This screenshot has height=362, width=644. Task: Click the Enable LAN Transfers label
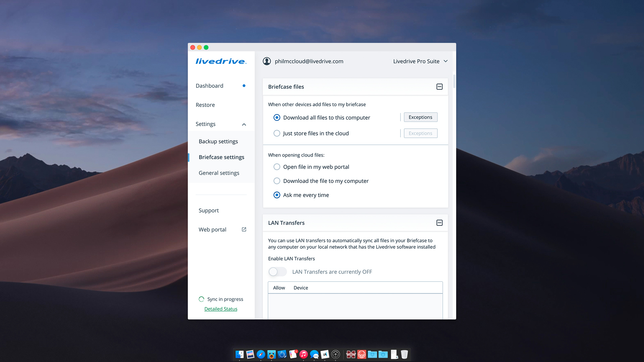pyautogui.click(x=291, y=259)
